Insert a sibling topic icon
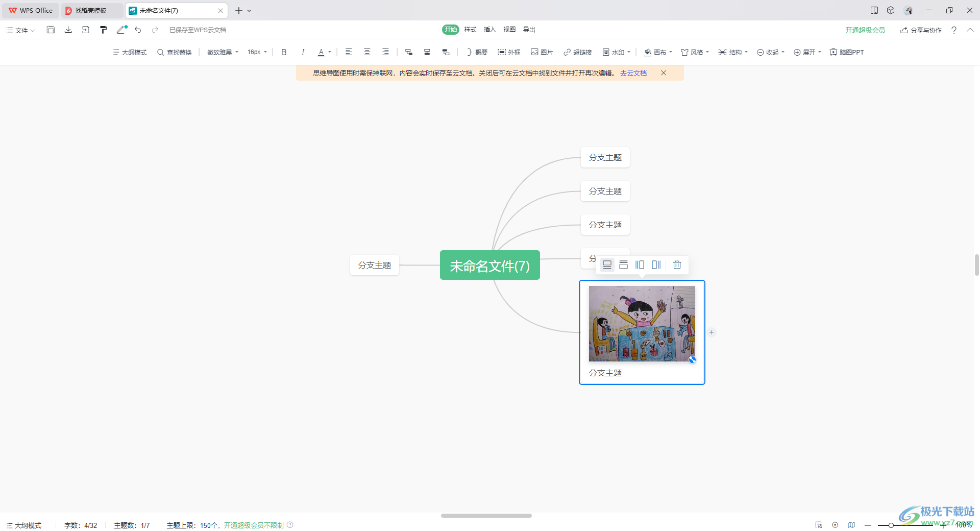 [x=427, y=52]
